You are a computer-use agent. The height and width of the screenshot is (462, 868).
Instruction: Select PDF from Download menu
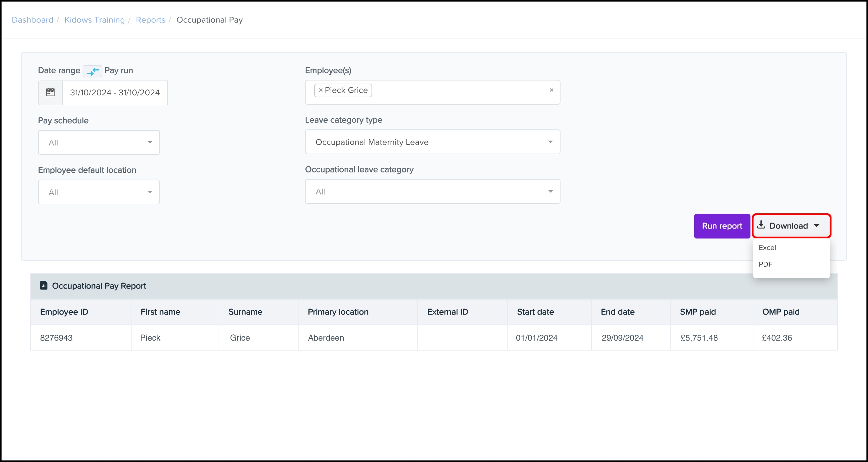tap(765, 264)
